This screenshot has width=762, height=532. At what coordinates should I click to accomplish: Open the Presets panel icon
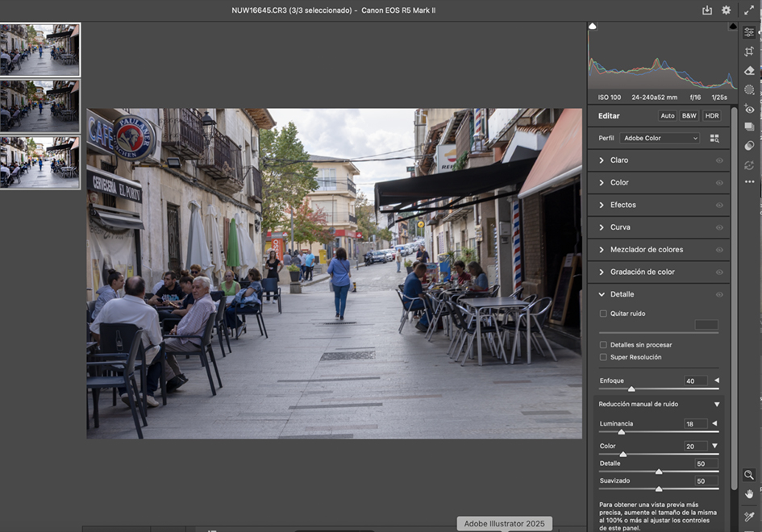pyautogui.click(x=749, y=146)
